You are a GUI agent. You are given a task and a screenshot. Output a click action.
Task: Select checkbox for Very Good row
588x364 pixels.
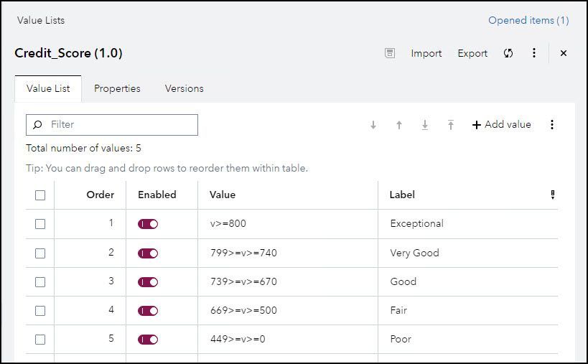[x=40, y=253]
